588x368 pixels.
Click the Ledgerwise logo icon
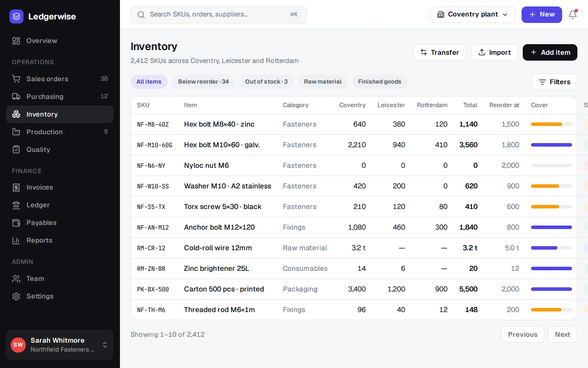pos(16,16)
